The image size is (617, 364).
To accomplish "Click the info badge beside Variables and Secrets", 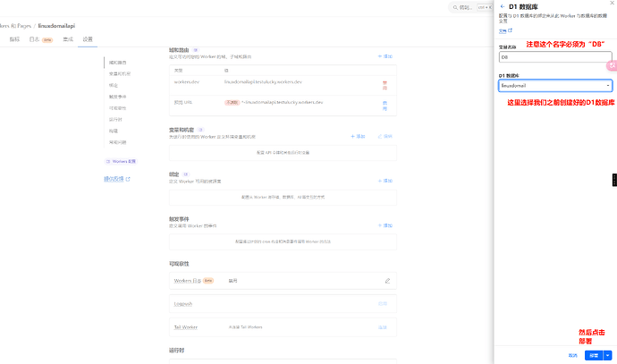I will pyautogui.click(x=200, y=130).
